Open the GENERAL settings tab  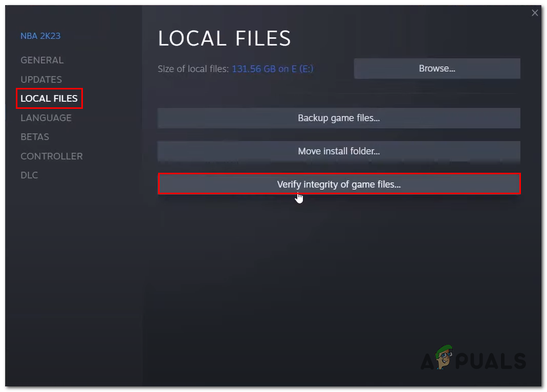click(42, 60)
